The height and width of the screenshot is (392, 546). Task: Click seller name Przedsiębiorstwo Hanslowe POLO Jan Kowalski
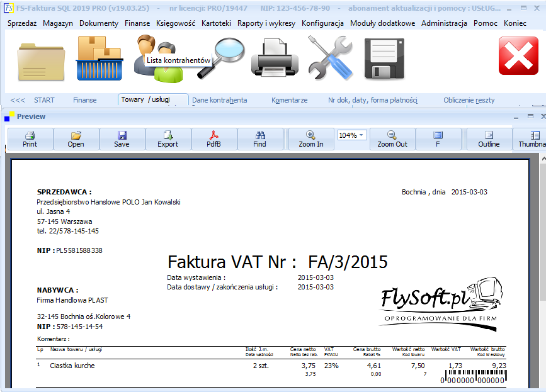[x=109, y=202]
